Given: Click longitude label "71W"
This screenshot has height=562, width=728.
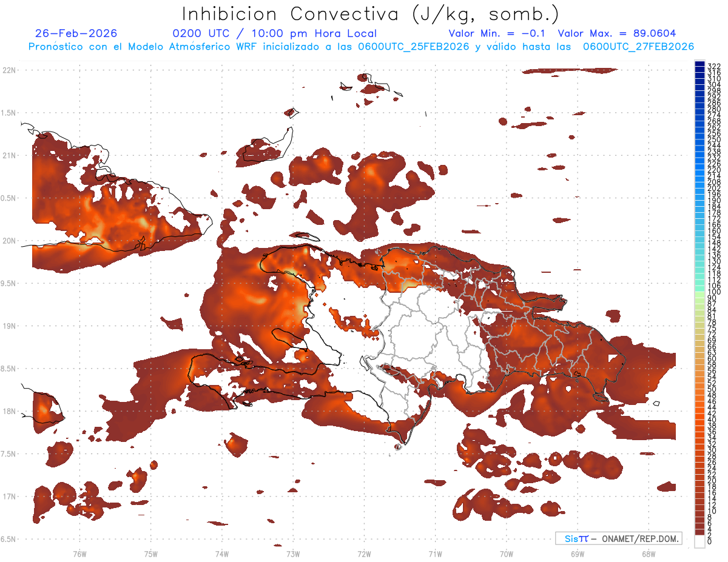Looking at the screenshot, I should pyautogui.click(x=435, y=554).
